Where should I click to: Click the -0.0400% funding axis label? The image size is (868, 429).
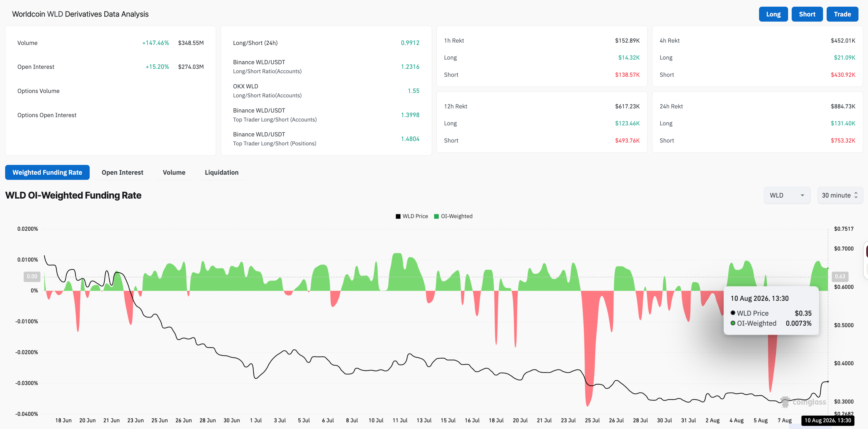pyautogui.click(x=27, y=414)
